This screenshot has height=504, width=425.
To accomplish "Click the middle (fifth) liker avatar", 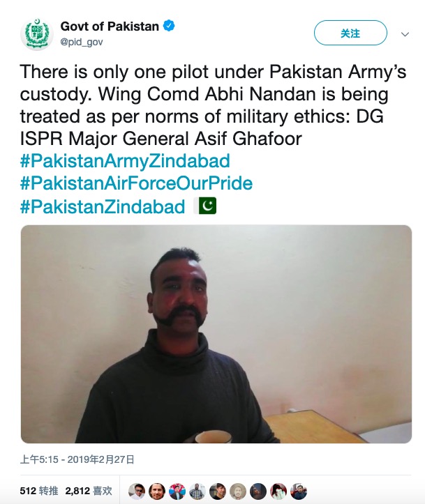I will pos(218,491).
